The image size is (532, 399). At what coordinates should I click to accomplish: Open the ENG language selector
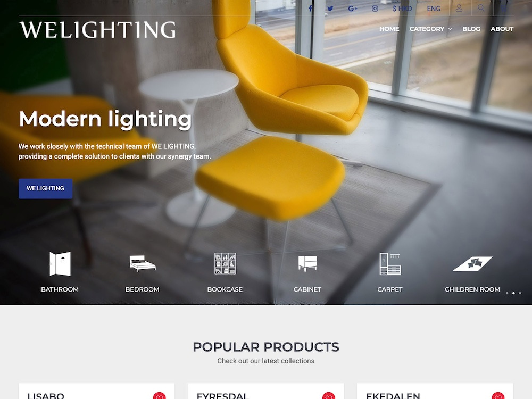[434, 9]
